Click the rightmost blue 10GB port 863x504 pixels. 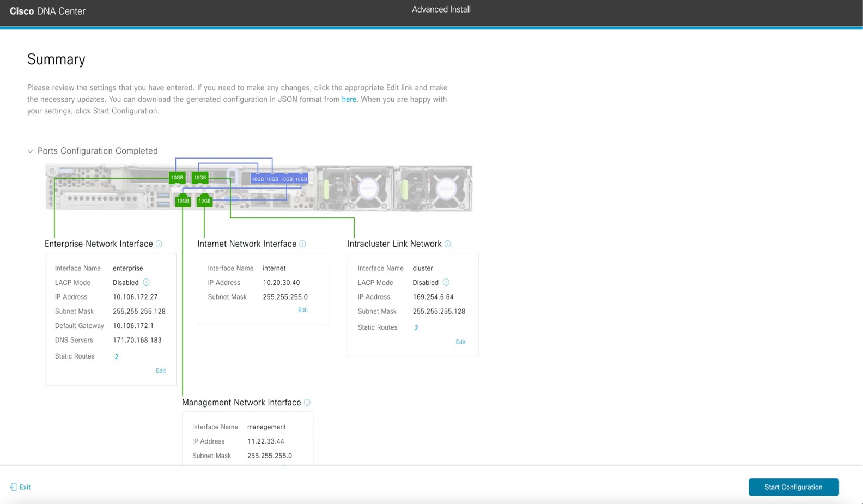tap(301, 179)
